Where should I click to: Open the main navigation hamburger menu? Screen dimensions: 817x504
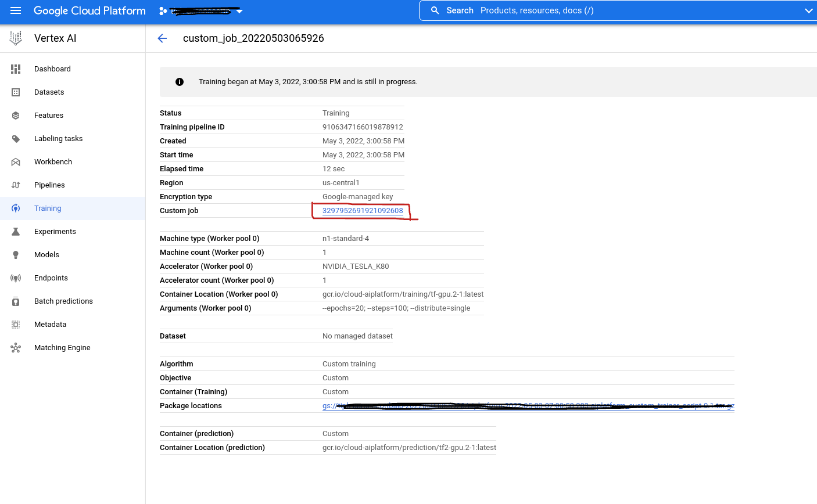16,10
